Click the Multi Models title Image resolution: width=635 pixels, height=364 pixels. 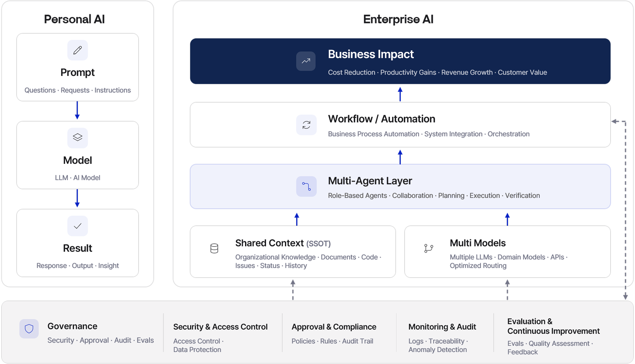(x=478, y=243)
